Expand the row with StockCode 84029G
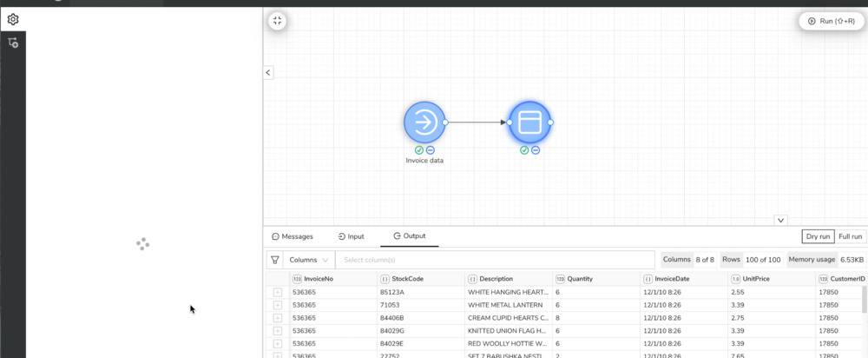 coord(278,331)
